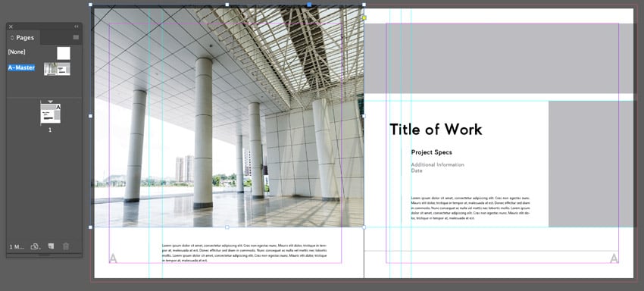Click the 'A' page marker on left page

(113, 258)
